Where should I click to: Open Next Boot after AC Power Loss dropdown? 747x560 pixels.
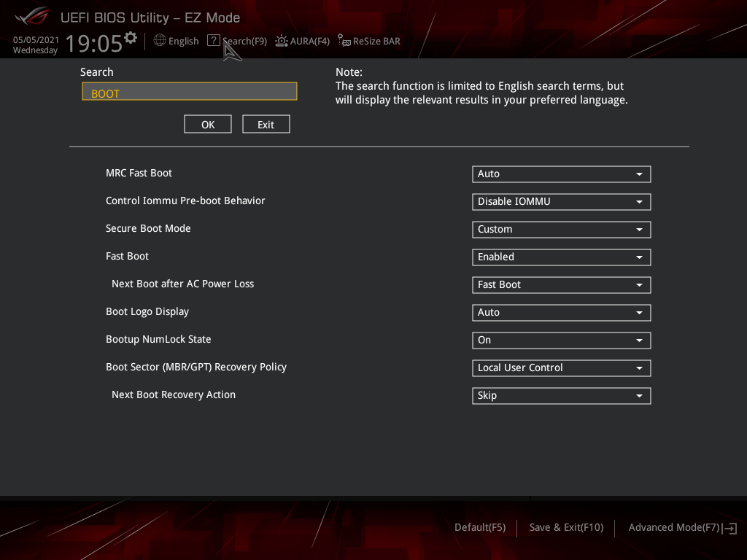point(561,285)
